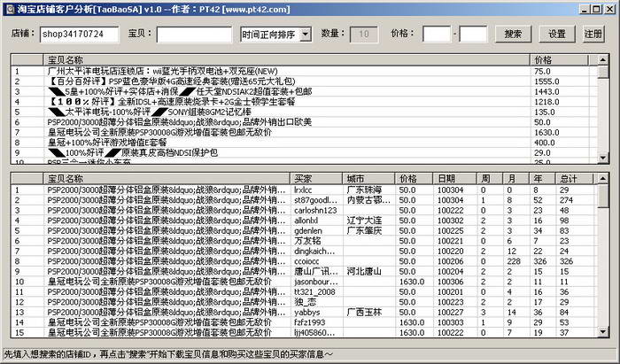Sort lower table by 周 column header
The height and width of the screenshot is (364, 620).
click(x=490, y=179)
